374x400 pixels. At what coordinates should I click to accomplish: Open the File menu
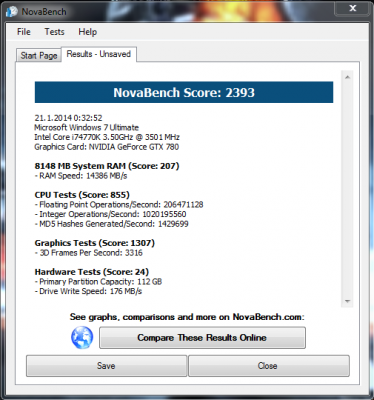pos(24,32)
